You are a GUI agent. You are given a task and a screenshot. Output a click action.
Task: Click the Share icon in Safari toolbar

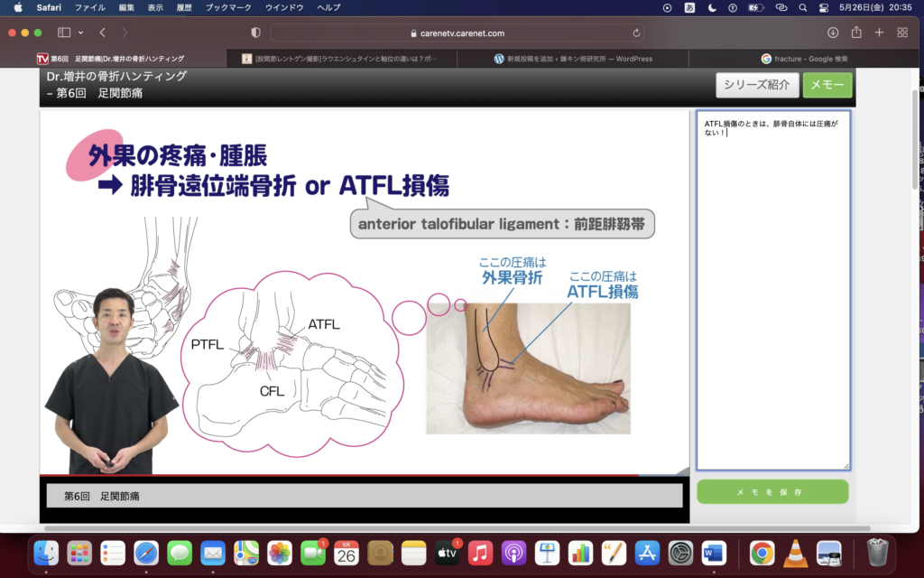[x=856, y=33]
